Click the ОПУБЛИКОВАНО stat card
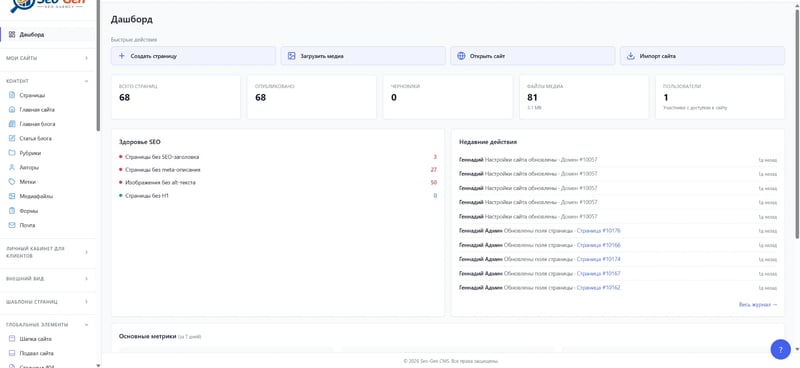The width and height of the screenshot is (800, 368). (x=312, y=97)
